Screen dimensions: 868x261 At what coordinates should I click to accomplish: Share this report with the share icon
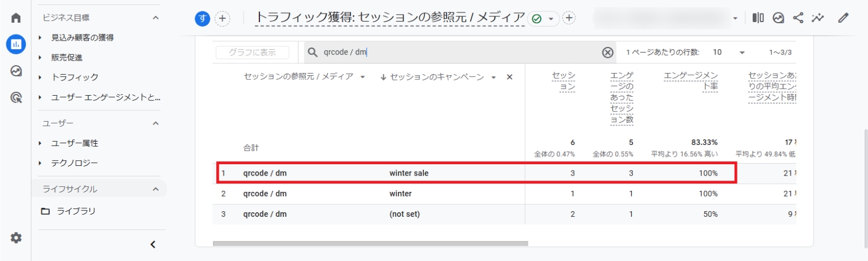click(x=798, y=18)
